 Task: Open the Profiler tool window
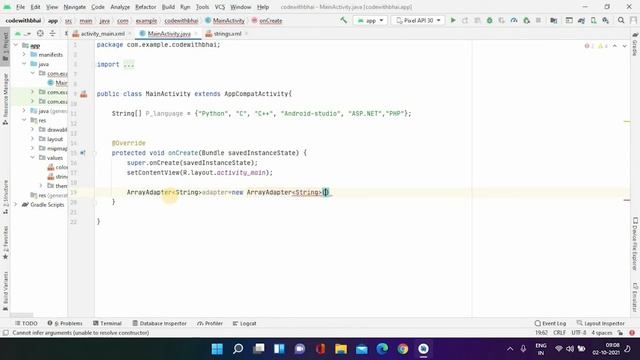coord(210,323)
